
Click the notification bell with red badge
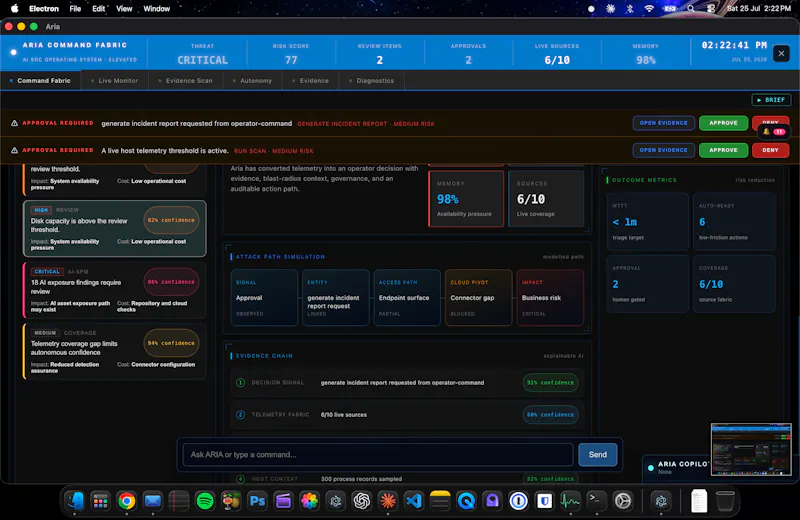(x=773, y=132)
